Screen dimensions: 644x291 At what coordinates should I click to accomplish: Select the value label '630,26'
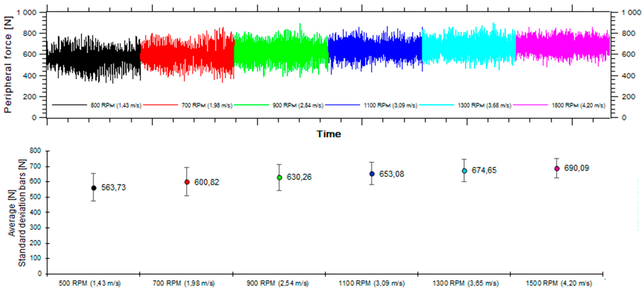point(299,177)
